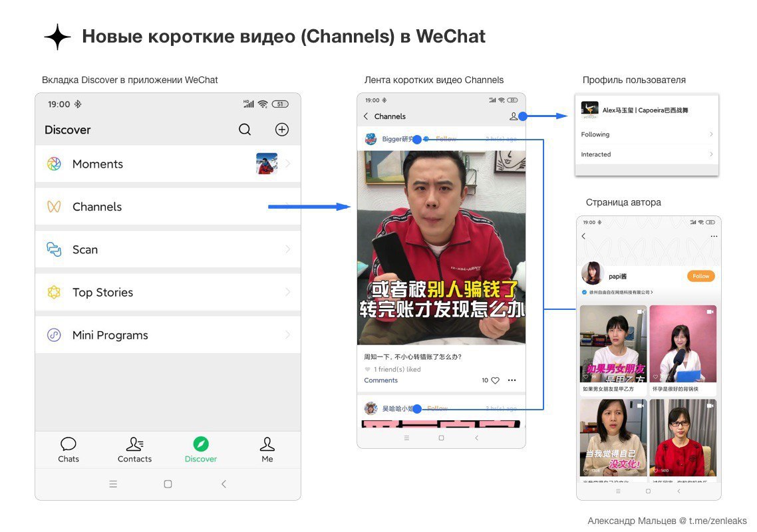
Task: Tap the system back arrow in Discover phone
Action: pyautogui.click(x=224, y=483)
